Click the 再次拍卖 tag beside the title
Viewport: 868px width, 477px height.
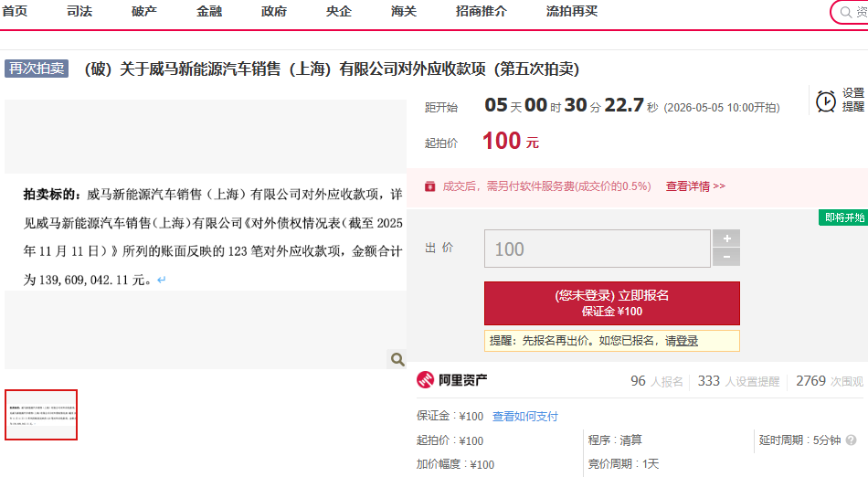coord(37,69)
